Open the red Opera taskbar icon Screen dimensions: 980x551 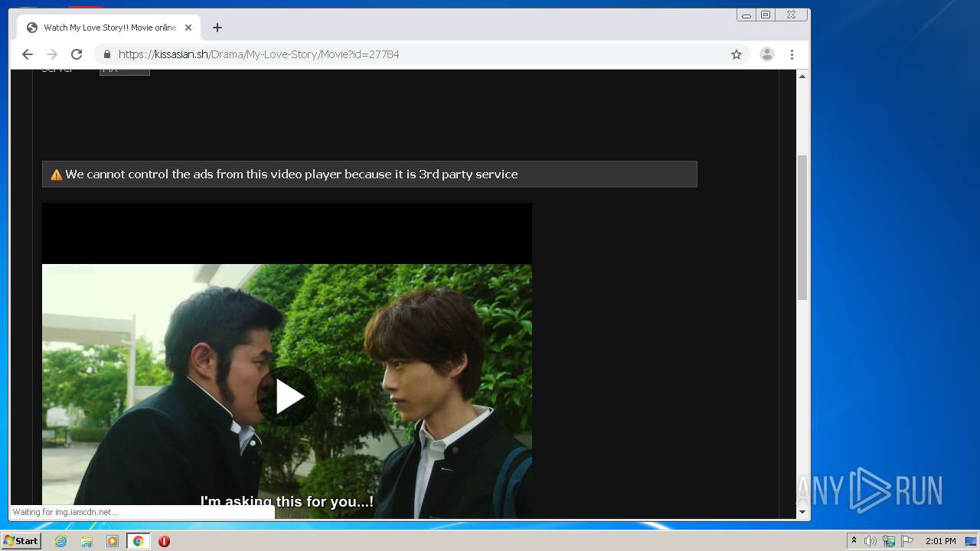164,541
